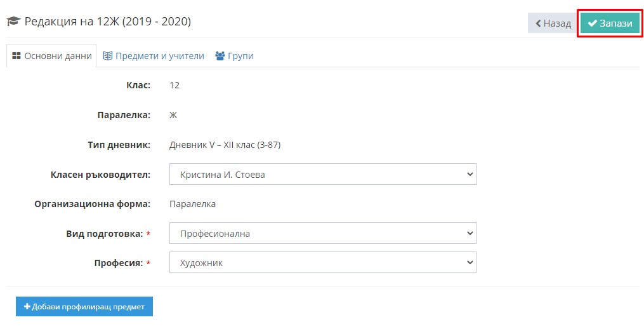The image size is (644, 329).
Task: Select the Основни данни tab
Action: coord(52,56)
